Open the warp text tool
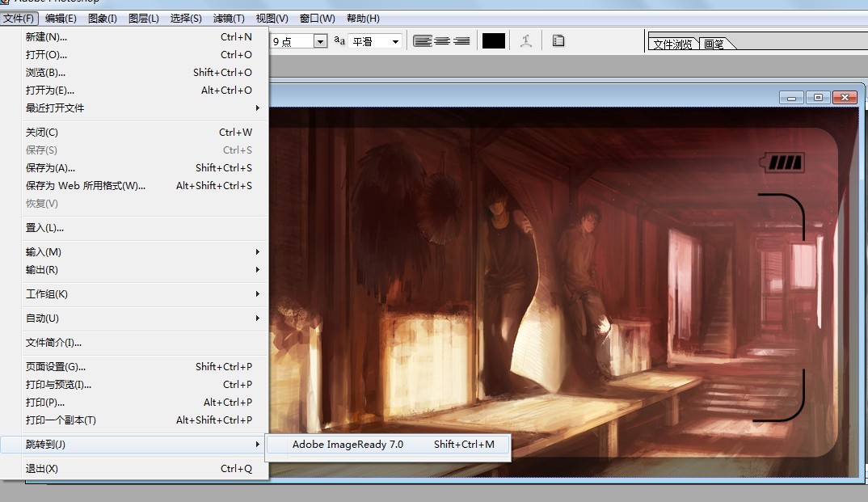 pyautogui.click(x=526, y=41)
